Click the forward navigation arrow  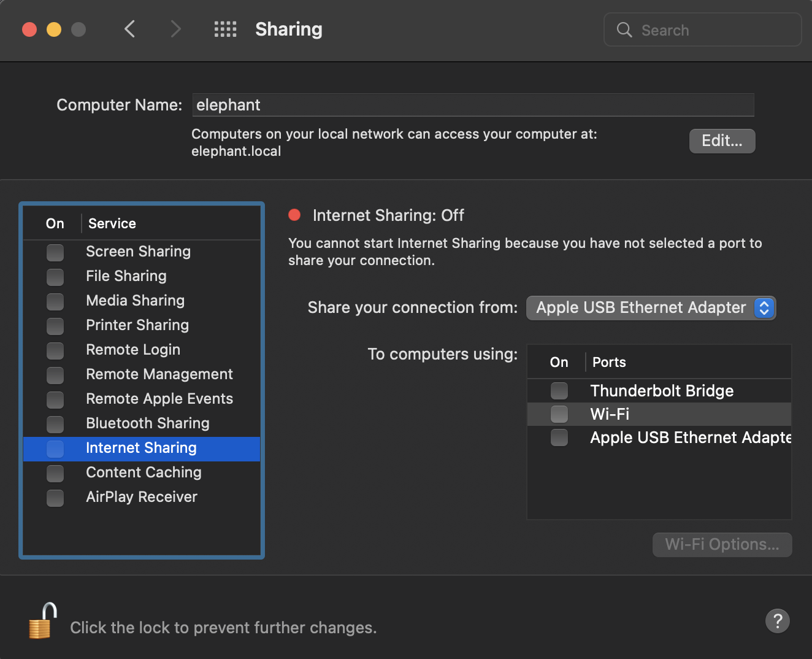[175, 29]
